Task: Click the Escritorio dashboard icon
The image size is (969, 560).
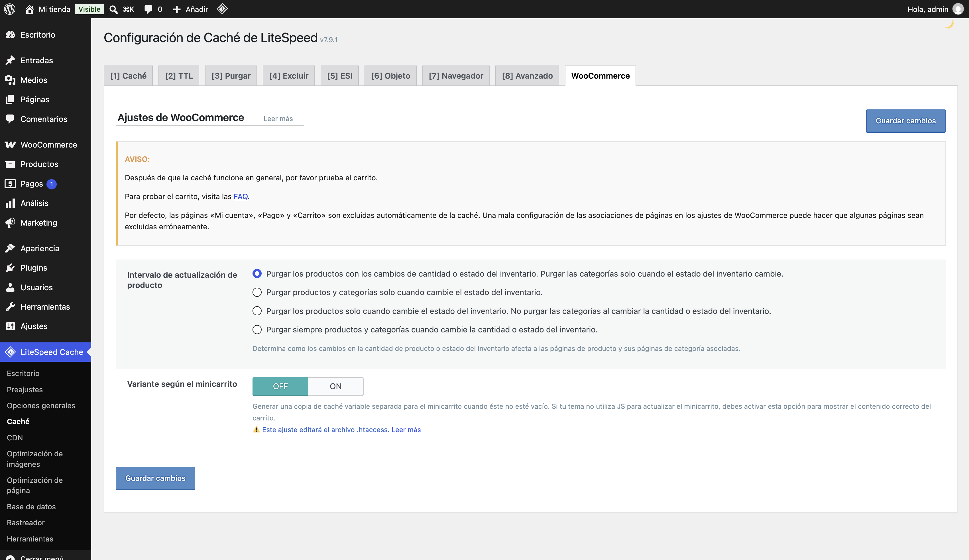Action: coord(10,34)
